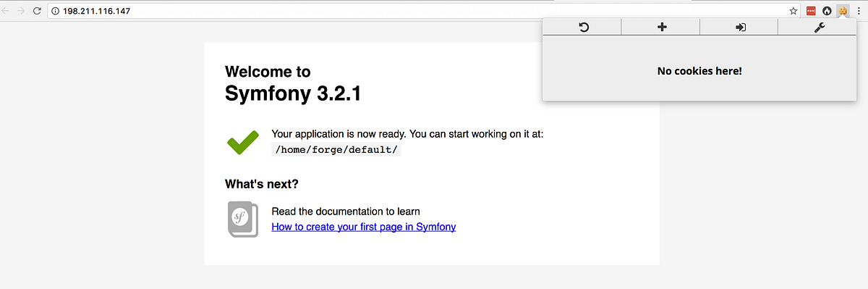868x289 pixels.
Task: Click the site info icon in address bar
Action: point(55,11)
